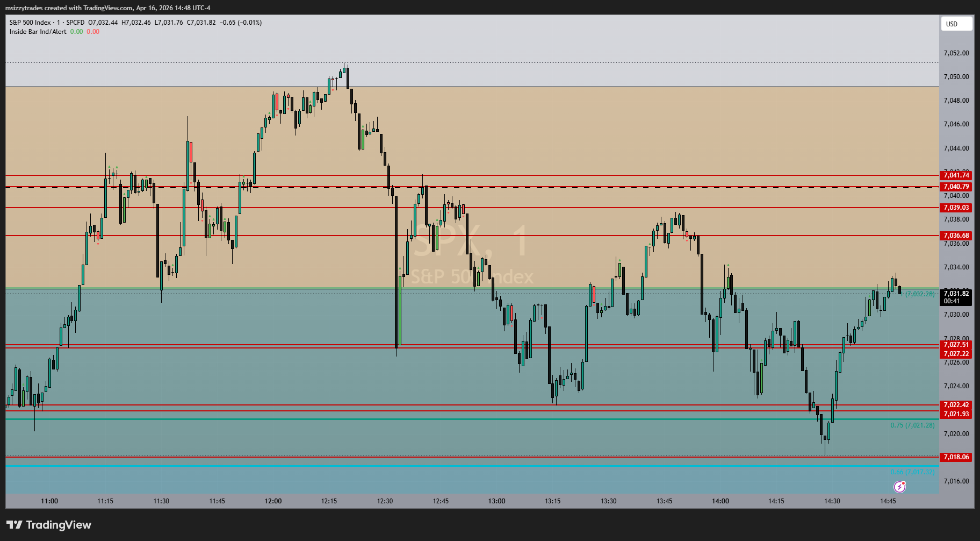Select the 7,036.68 red price label
This screenshot has width=980, height=541.
pyautogui.click(x=956, y=236)
